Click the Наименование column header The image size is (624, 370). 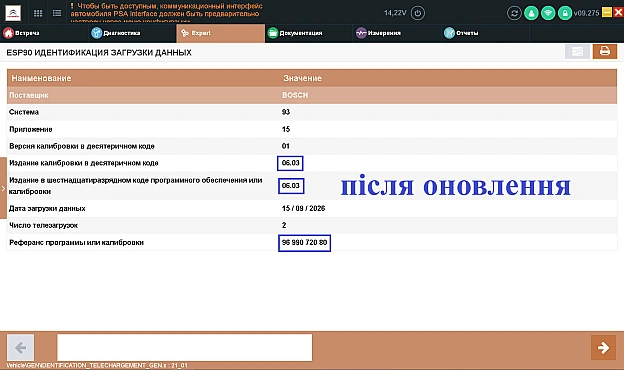(x=41, y=78)
